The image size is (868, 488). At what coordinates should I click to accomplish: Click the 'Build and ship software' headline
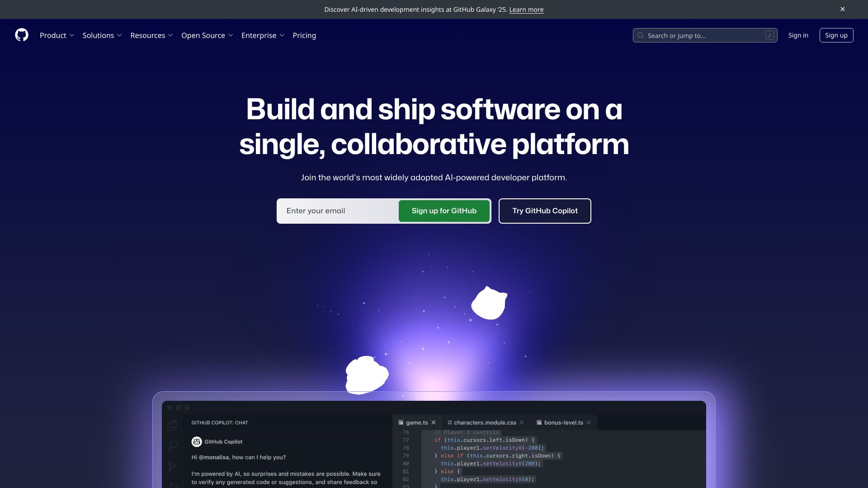pyautogui.click(x=434, y=127)
